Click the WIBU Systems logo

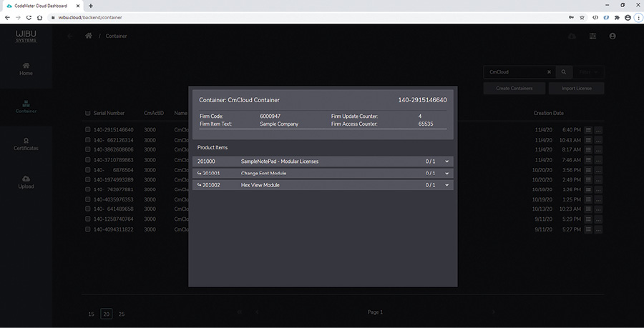(26, 36)
